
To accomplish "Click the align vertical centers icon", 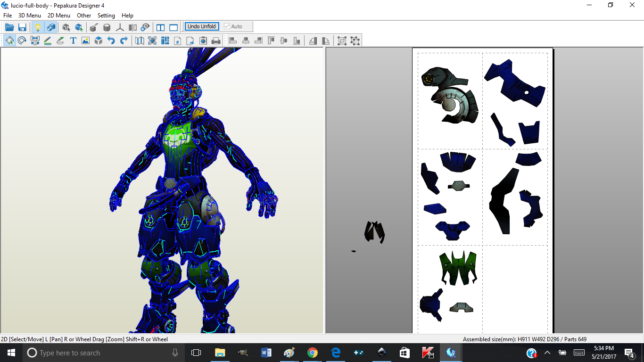I will tap(284, 41).
